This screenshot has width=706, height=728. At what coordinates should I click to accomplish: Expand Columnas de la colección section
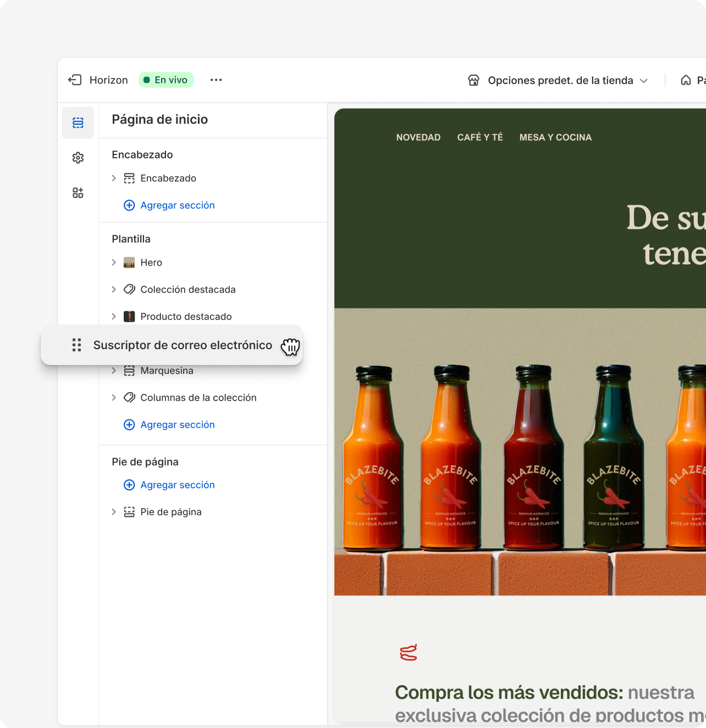pos(114,398)
